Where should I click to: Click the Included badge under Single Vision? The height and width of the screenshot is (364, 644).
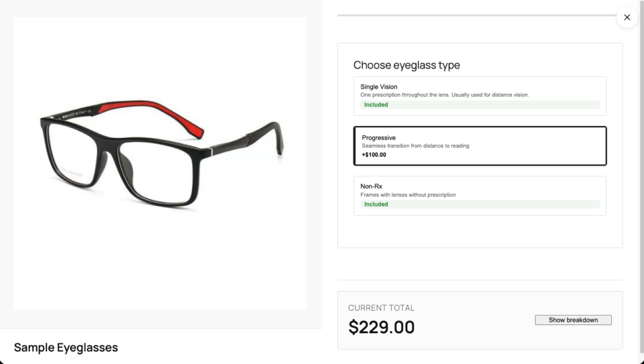pos(376,105)
